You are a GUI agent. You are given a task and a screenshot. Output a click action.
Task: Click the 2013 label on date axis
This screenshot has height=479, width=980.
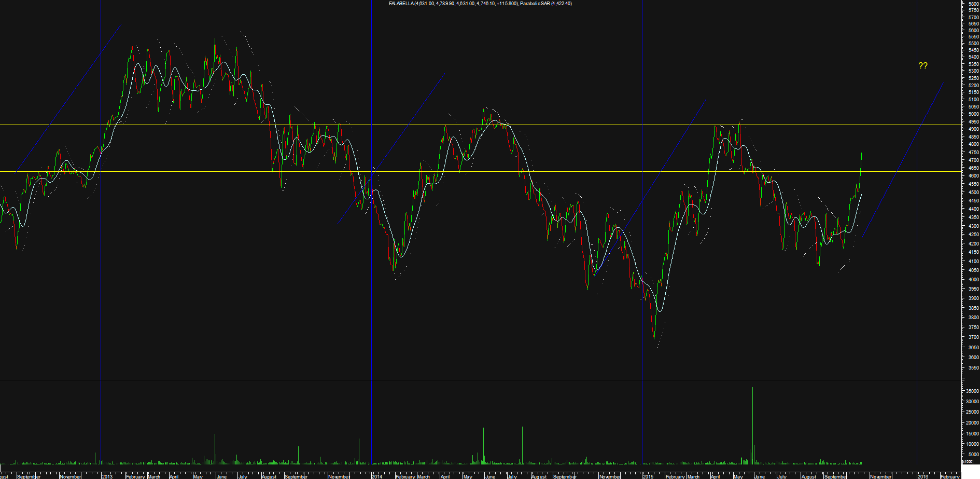point(107,476)
